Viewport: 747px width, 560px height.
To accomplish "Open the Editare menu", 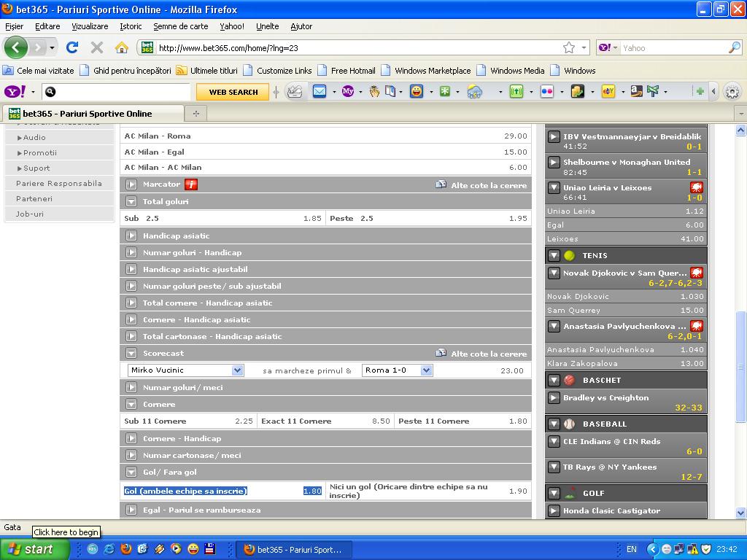I will pyautogui.click(x=47, y=26).
